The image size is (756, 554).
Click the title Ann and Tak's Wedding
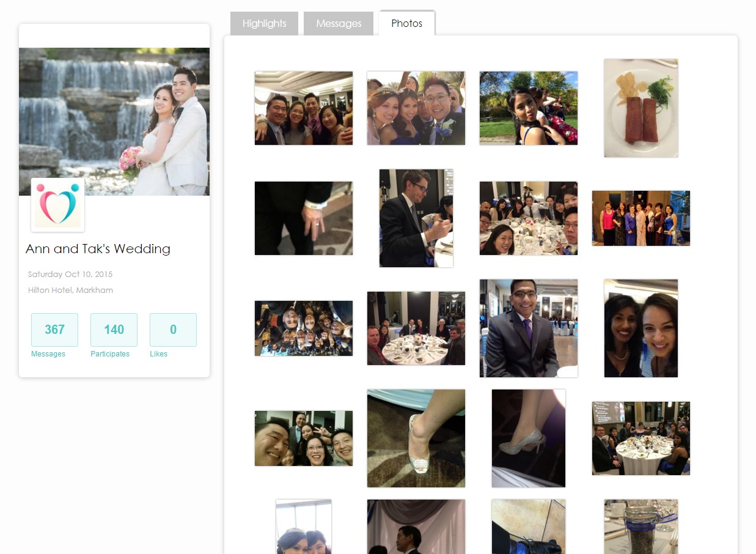[x=98, y=249]
